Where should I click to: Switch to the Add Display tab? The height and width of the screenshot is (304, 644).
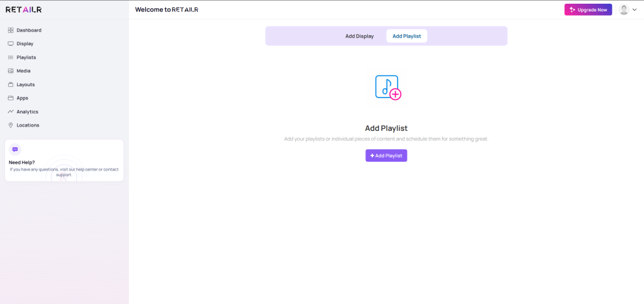click(359, 36)
